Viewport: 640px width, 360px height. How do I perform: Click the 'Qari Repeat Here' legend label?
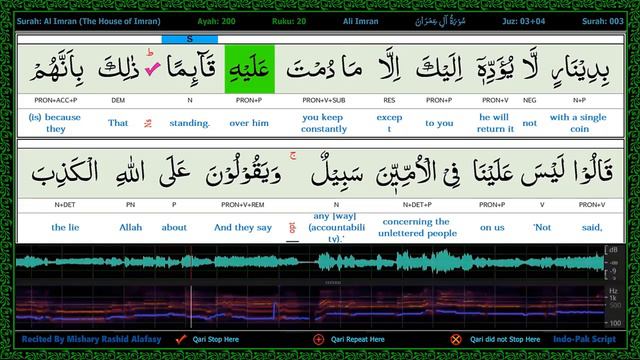tap(358, 339)
